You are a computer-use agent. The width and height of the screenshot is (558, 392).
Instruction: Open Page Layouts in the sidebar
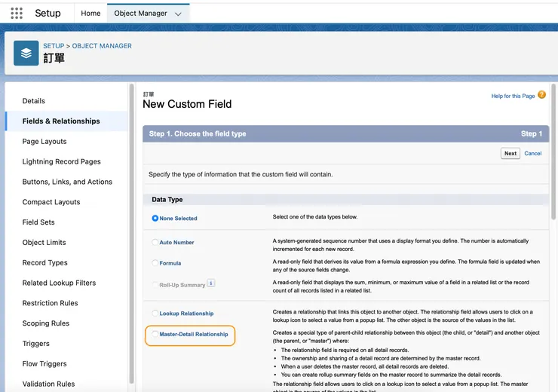tap(44, 142)
